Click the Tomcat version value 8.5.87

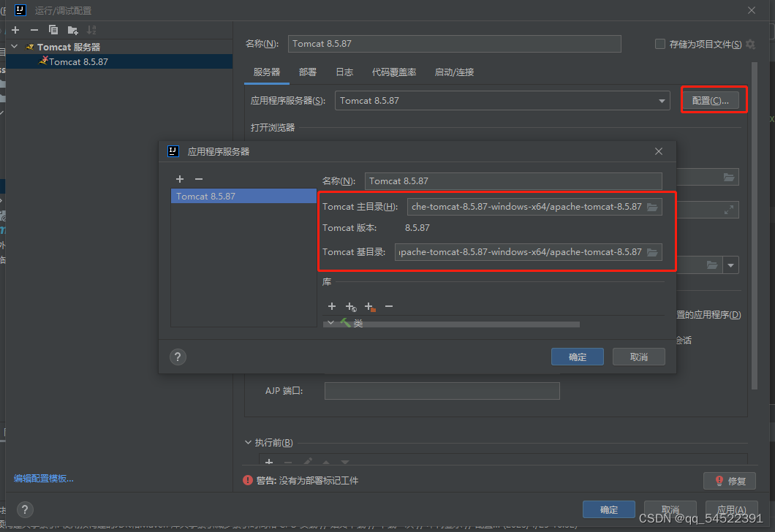coord(417,228)
